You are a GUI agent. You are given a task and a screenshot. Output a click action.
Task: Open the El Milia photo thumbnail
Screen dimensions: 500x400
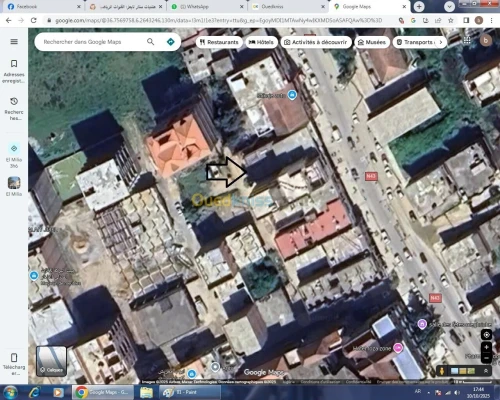pos(14,183)
